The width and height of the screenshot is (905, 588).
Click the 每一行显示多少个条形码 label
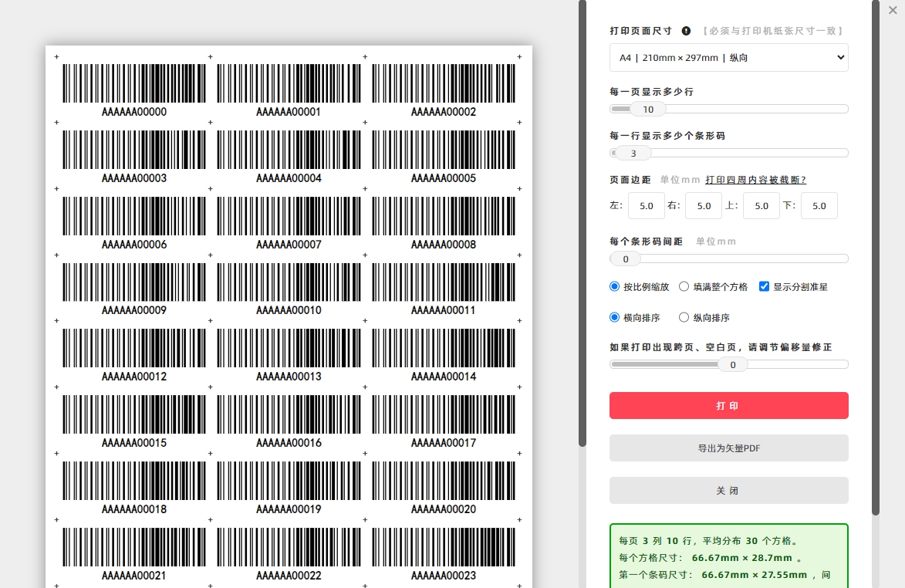click(x=667, y=136)
